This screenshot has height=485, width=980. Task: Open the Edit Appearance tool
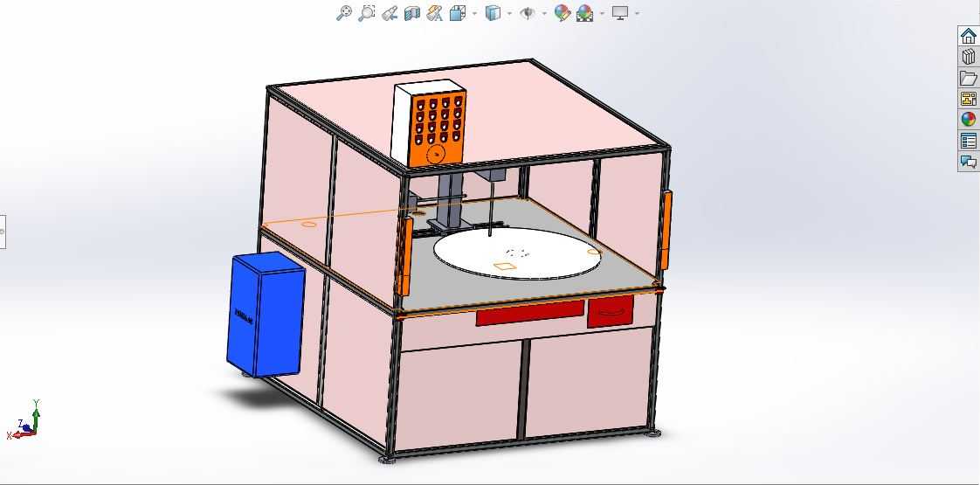(x=562, y=13)
